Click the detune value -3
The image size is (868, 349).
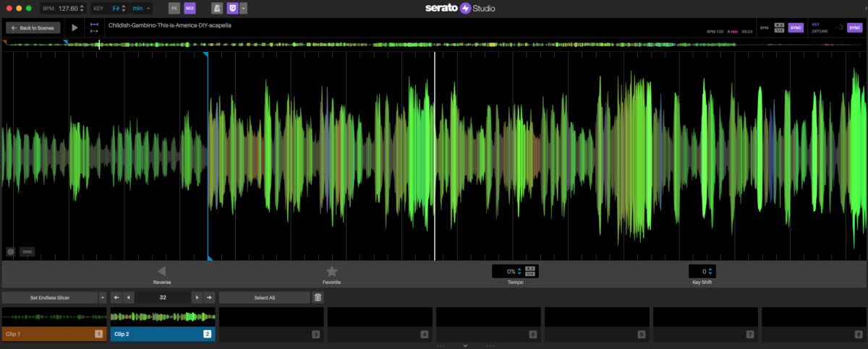[x=838, y=27]
